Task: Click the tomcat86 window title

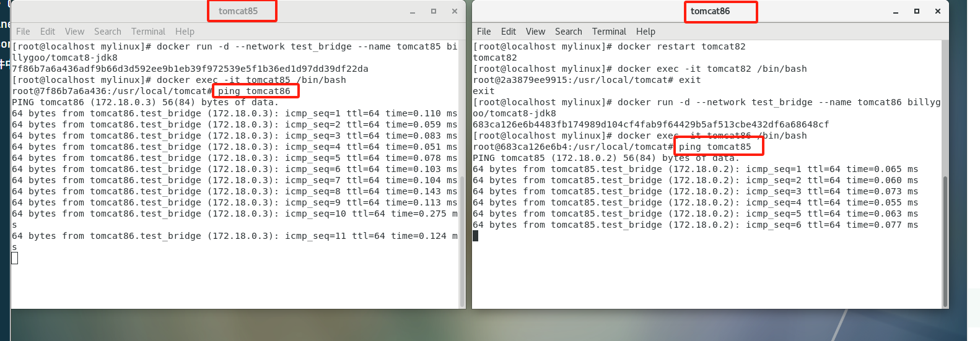Action: click(710, 11)
